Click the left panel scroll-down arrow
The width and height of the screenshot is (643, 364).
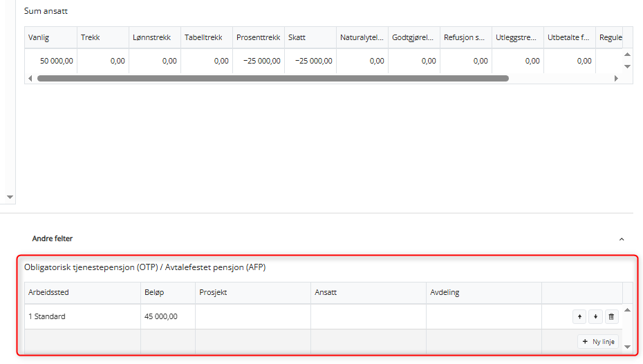(x=10, y=198)
